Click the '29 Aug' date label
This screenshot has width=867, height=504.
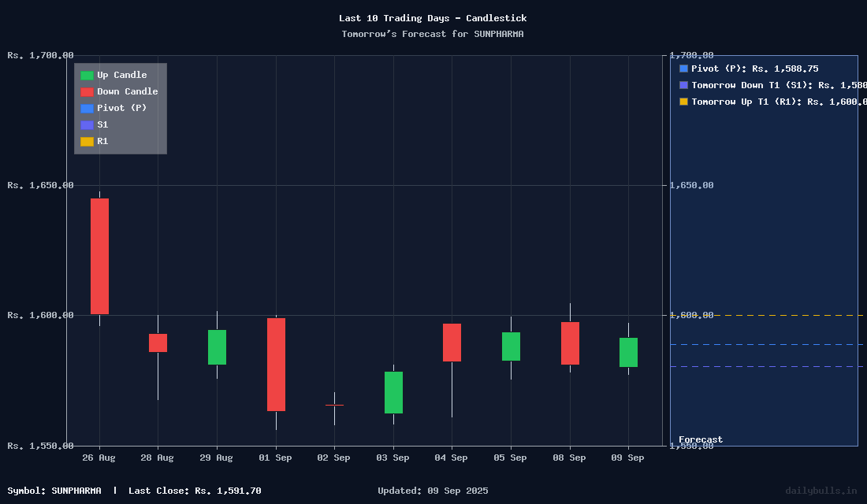click(x=216, y=458)
